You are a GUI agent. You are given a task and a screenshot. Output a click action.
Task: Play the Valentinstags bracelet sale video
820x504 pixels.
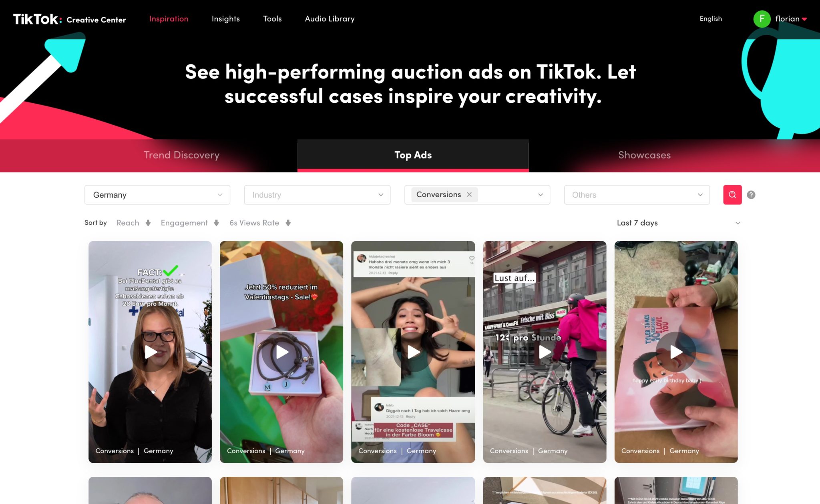(x=281, y=352)
